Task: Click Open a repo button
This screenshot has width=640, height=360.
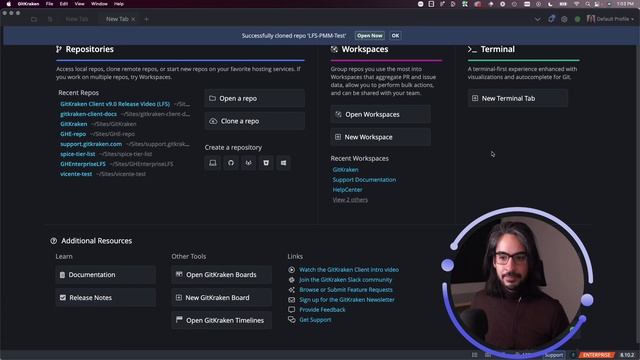Action: pyautogui.click(x=255, y=98)
